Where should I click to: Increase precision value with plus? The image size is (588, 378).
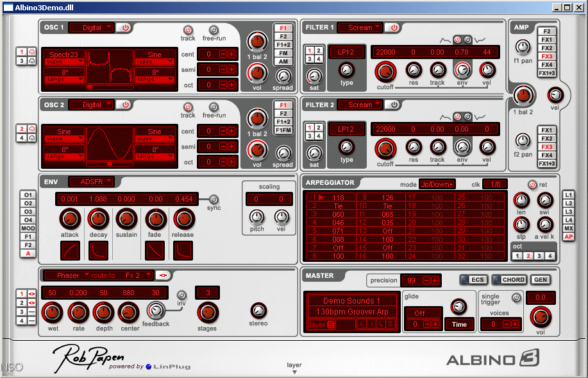click(435, 280)
